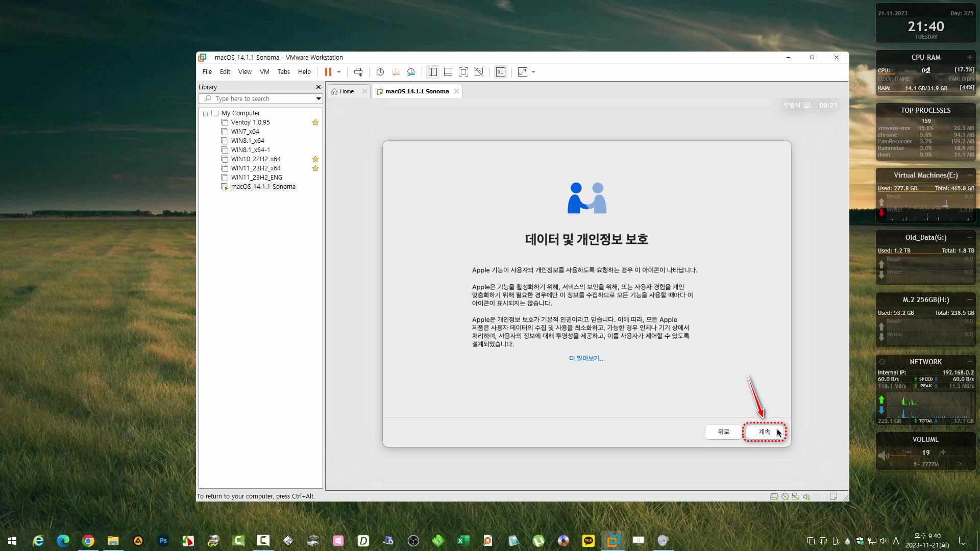Open the Library search dropdown arrow

point(318,98)
